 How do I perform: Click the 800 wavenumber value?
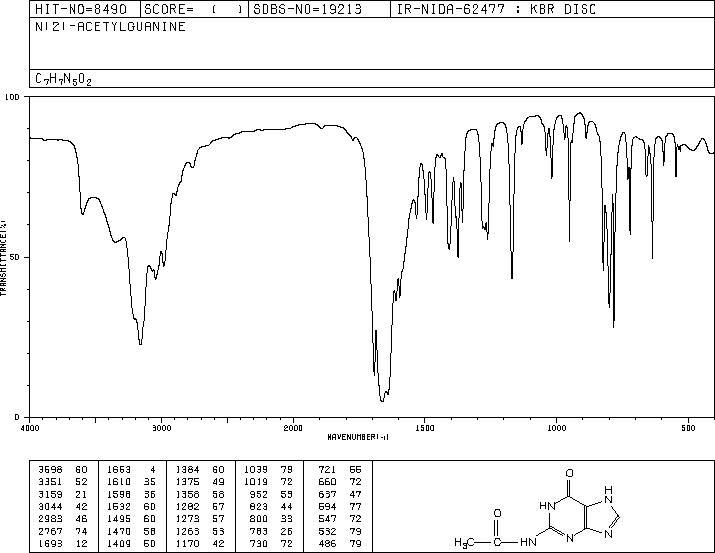pos(259,519)
